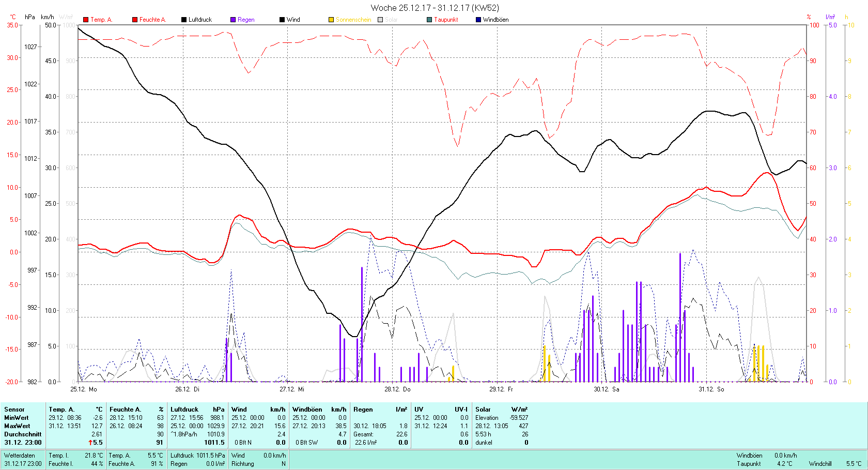Image resolution: width=868 pixels, height=470 pixels.
Task: Click the solar maximum value '427'
Action: click(x=523, y=426)
